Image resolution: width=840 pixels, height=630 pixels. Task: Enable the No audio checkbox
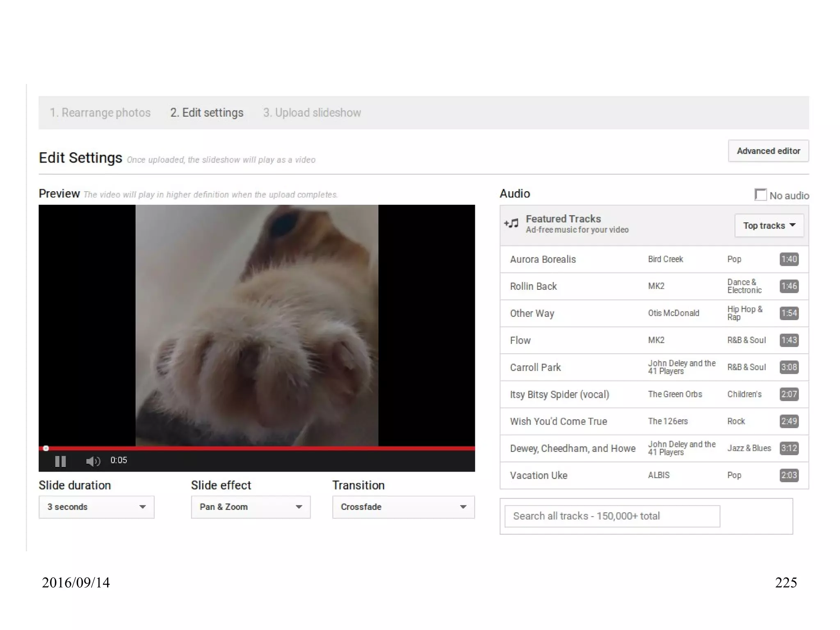coord(760,195)
